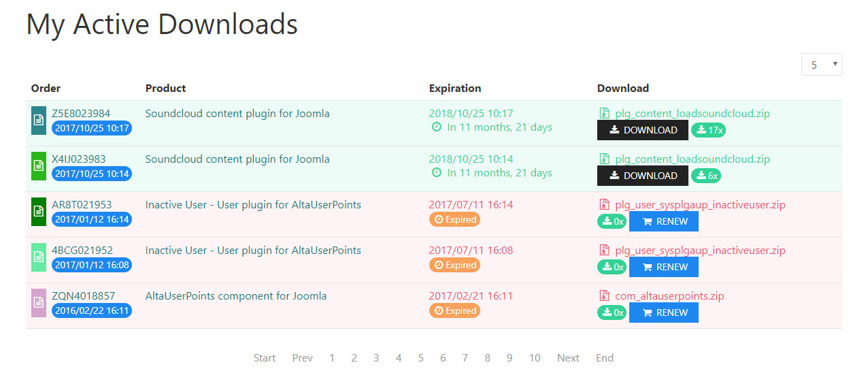Click the teal order icon for Z5E8023984
This screenshot has height=384, width=868.
[x=39, y=121]
